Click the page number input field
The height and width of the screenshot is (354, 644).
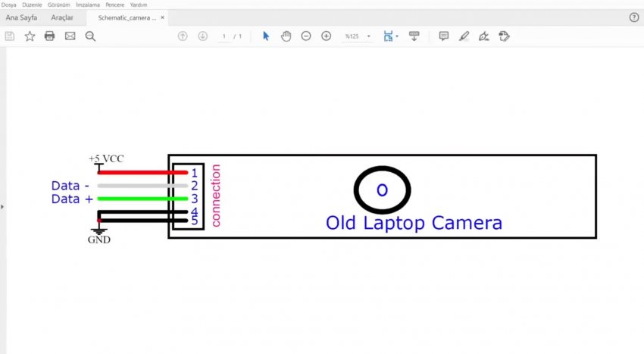coord(224,36)
